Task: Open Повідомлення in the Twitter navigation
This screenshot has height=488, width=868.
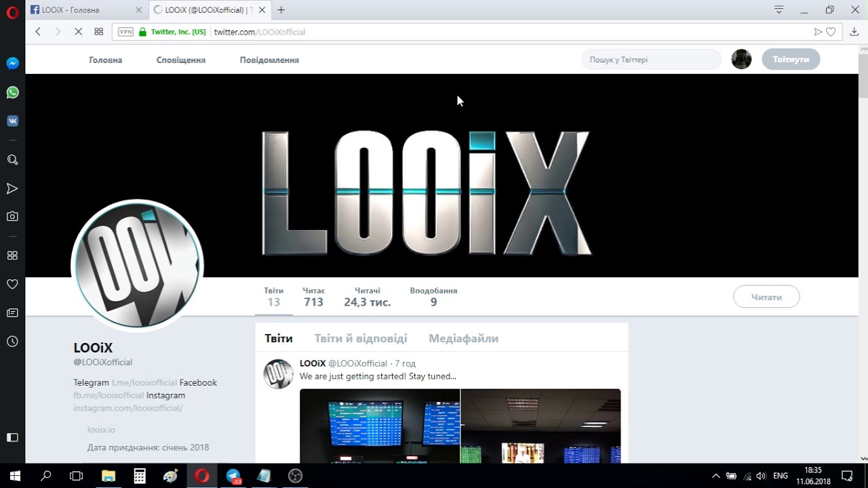Action: point(269,60)
